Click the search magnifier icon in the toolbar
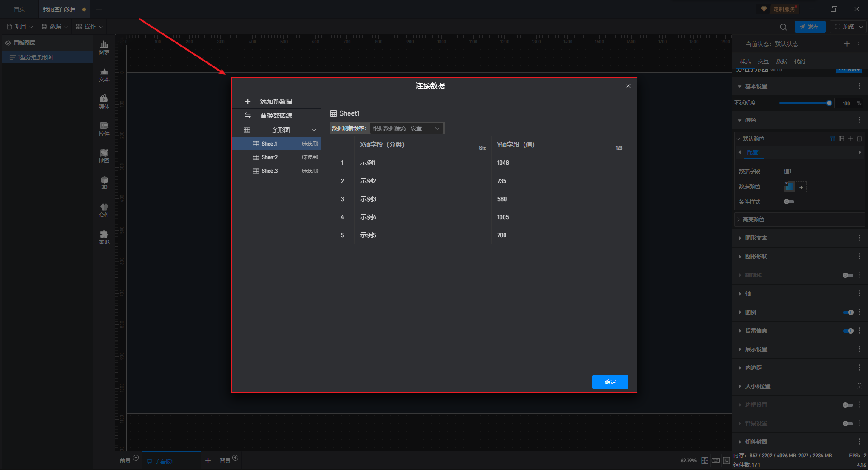868x470 pixels. 783,27
